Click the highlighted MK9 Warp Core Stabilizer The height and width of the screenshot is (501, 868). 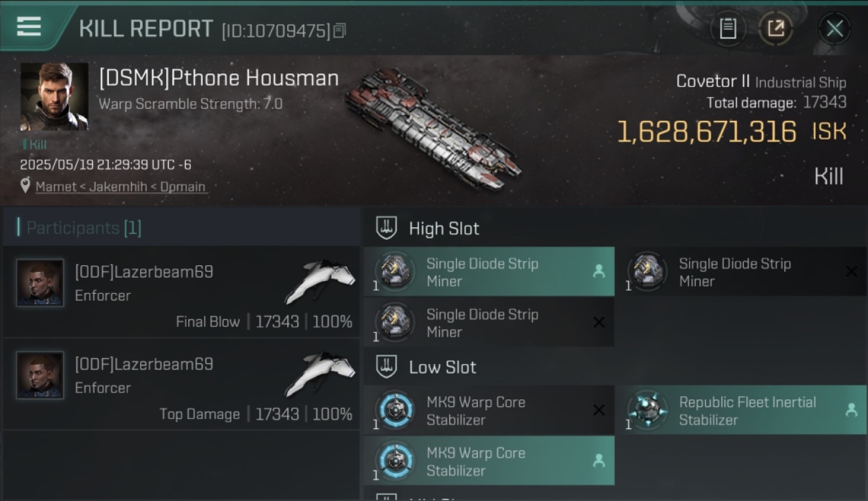coord(489,461)
